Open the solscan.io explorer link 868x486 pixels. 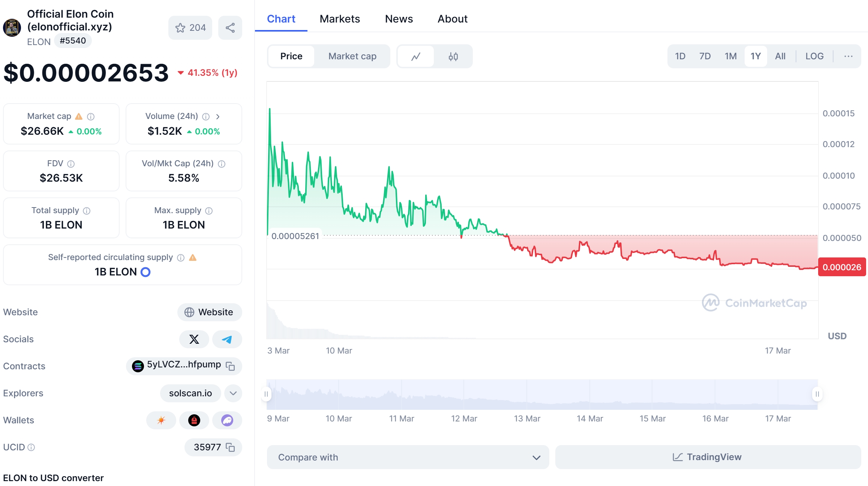pyautogui.click(x=190, y=393)
